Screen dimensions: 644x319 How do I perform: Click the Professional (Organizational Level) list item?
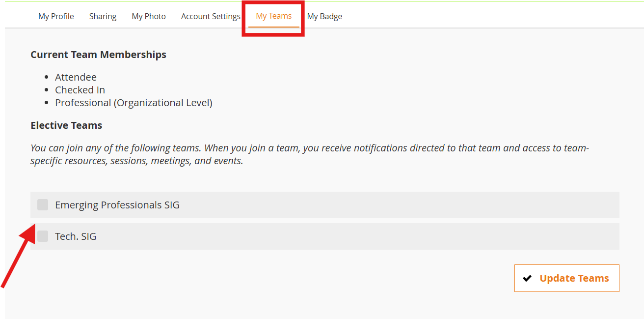coord(134,103)
